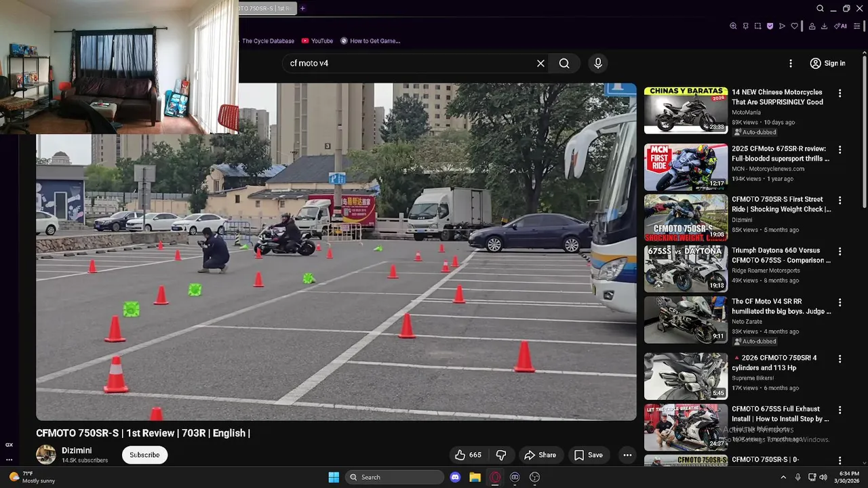Open menu for 2026 CFMOTO 750SR video

[x=840, y=359]
